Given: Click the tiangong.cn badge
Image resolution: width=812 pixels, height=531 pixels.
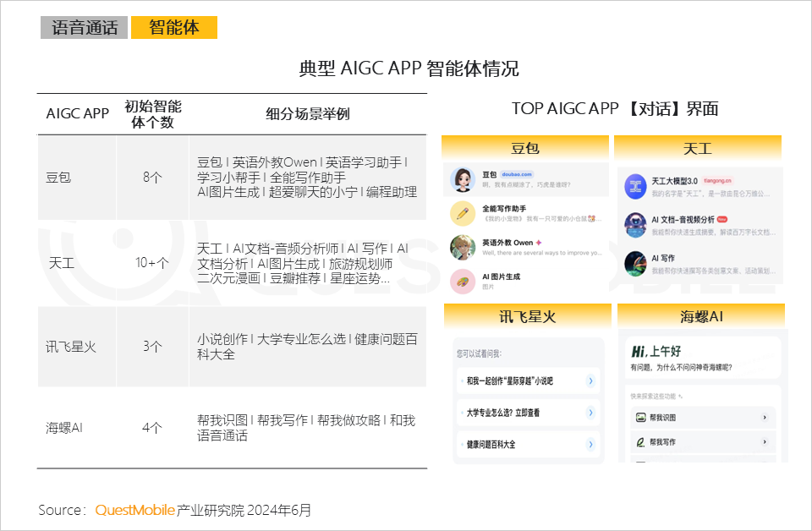Looking at the screenshot, I should pyautogui.click(x=718, y=181).
